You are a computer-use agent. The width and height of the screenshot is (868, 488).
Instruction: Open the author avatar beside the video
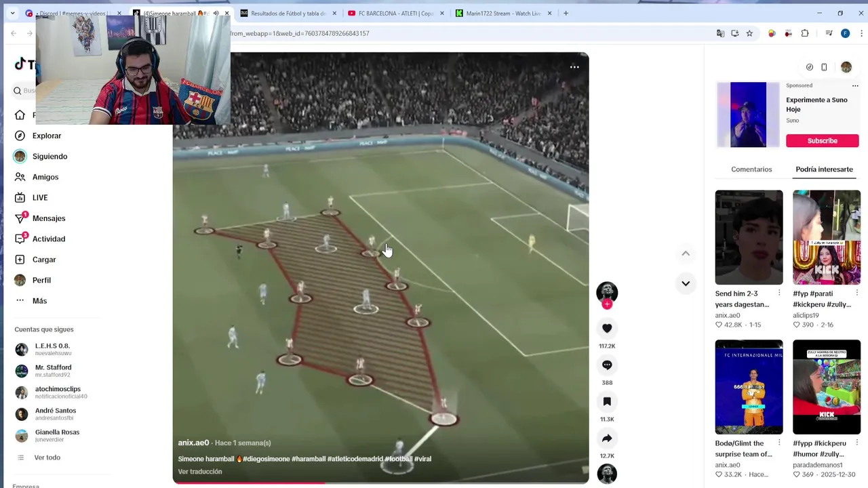pos(607,292)
